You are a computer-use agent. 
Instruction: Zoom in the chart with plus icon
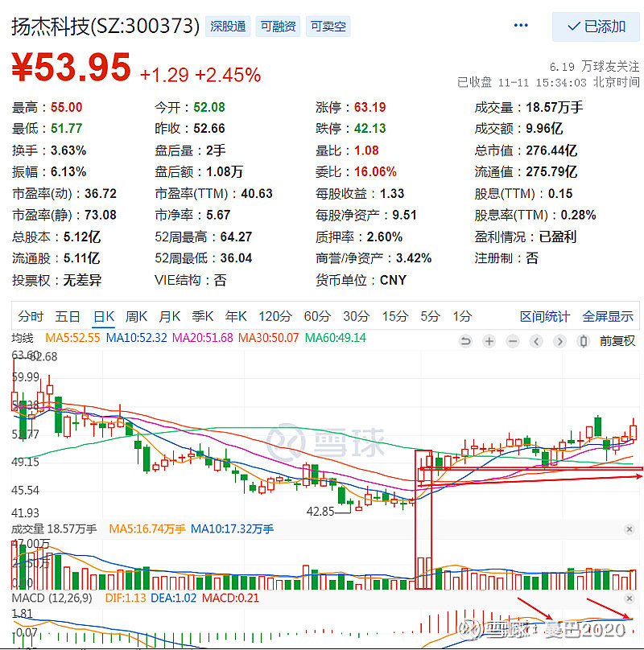[489, 342]
